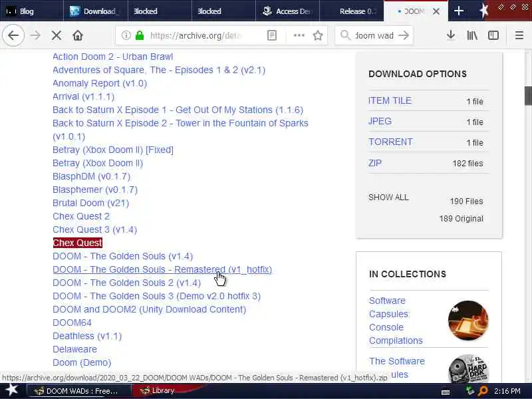The image size is (532, 399).
Task: Switch to the Download tab
Action: point(96,11)
